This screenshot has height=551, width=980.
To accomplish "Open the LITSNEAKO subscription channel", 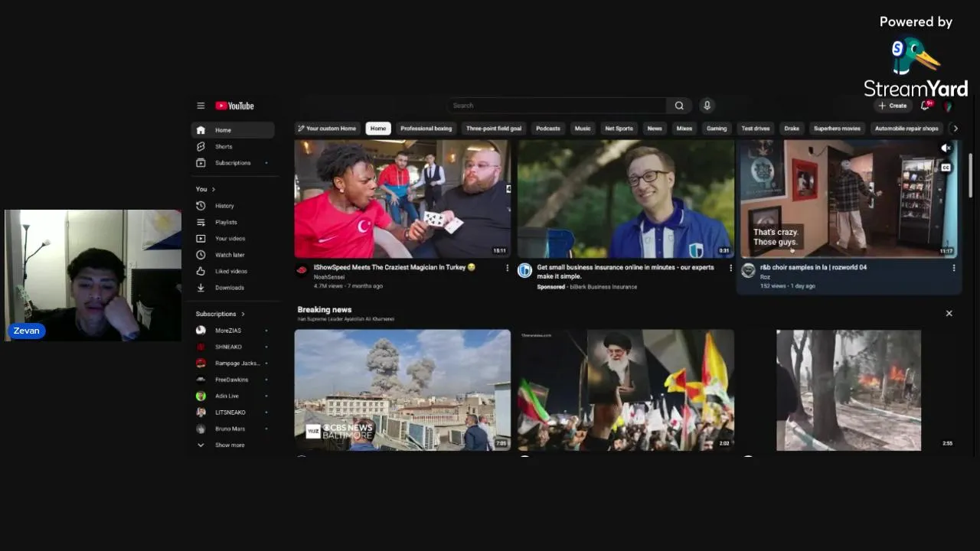I will pyautogui.click(x=232, y=412).
